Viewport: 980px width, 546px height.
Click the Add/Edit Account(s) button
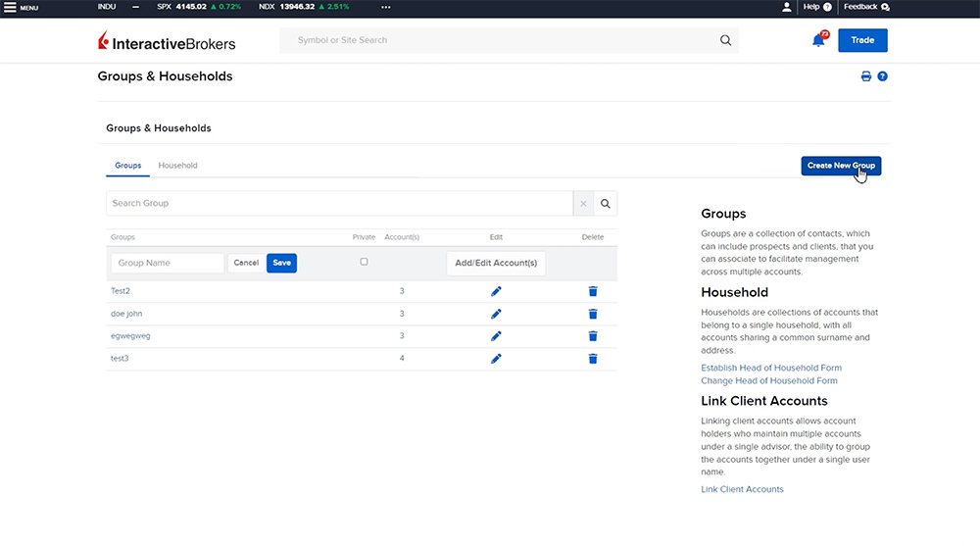tap(496, 263)
